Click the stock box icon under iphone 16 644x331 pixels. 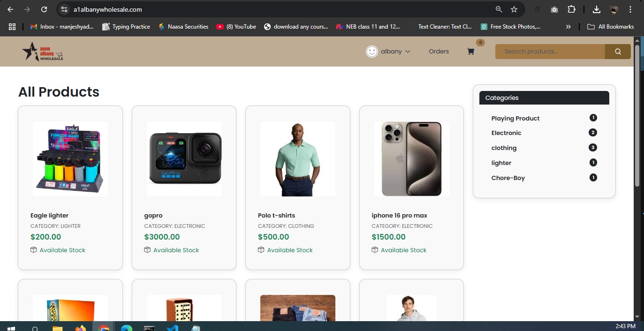pyautogui.click(x=375, y=250)
